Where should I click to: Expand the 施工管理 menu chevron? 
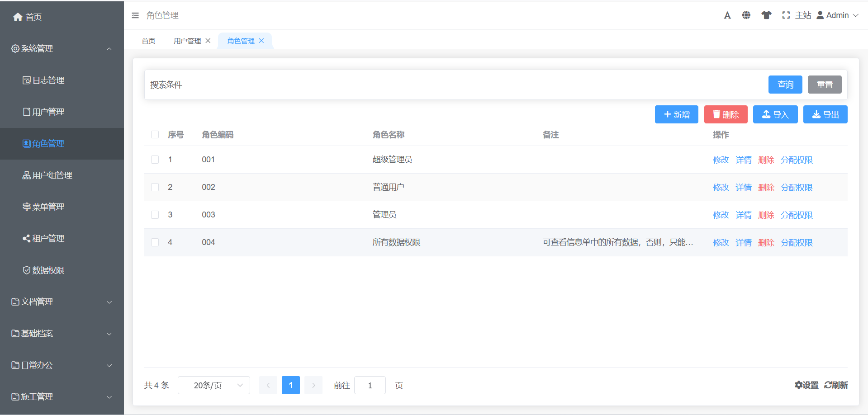(109, 397)
